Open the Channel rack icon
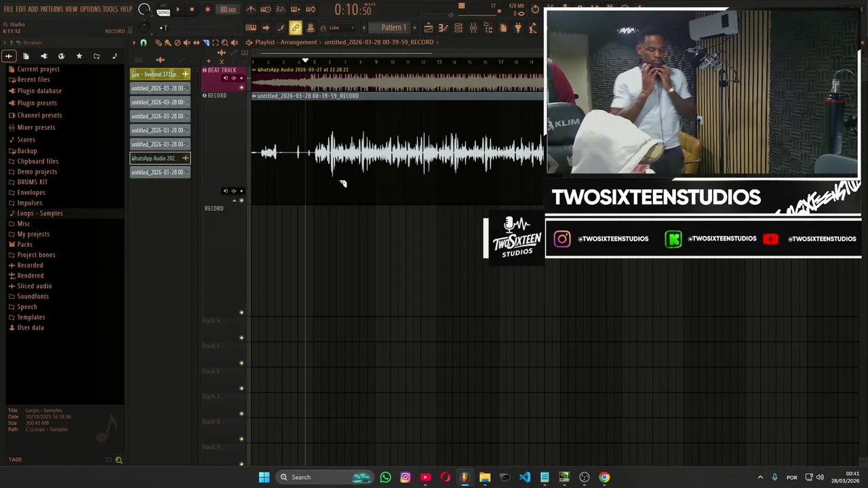This screenshot has width=868, height=488. (x=458, y=28)
